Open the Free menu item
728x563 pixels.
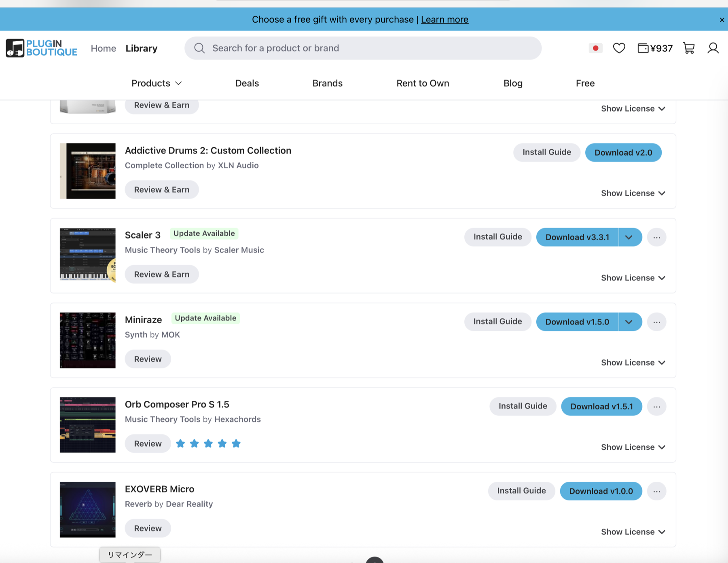tap(585, 83)
